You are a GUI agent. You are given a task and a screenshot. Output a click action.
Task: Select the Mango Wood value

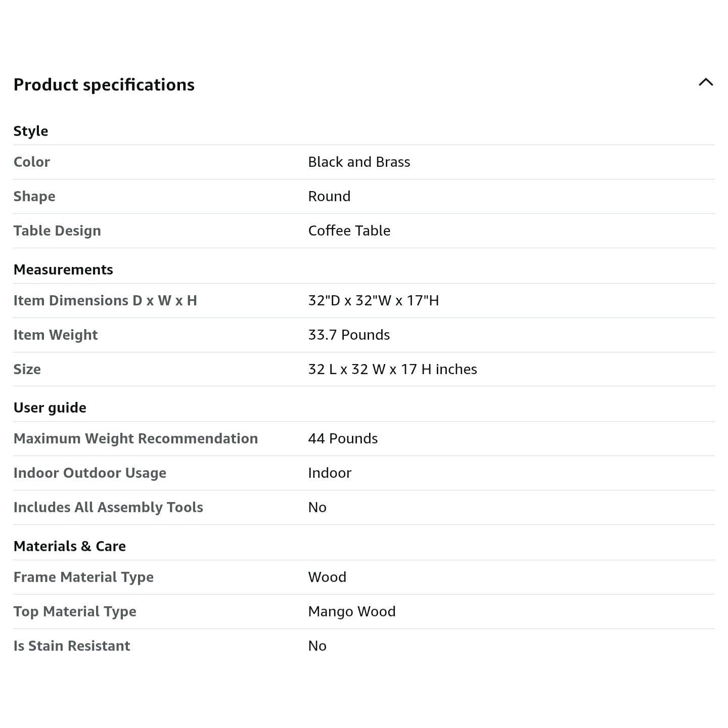tap(352, 611)
